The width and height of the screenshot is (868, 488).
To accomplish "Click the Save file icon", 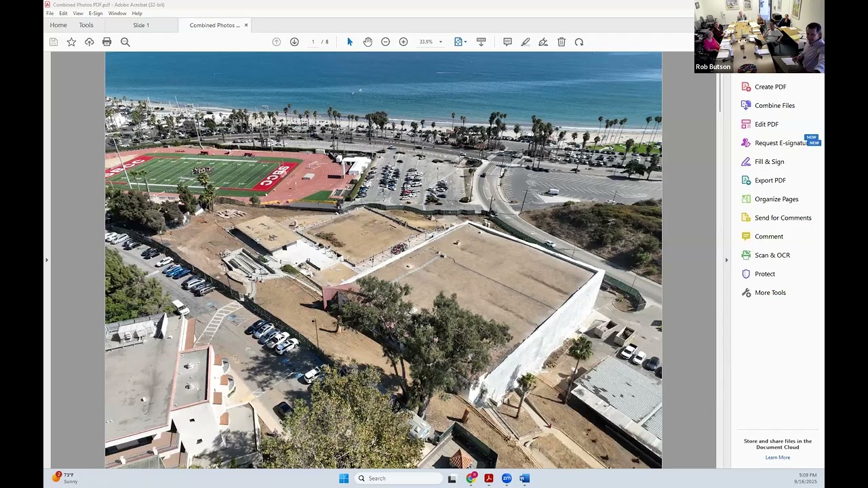I will (x=54, y=42).
